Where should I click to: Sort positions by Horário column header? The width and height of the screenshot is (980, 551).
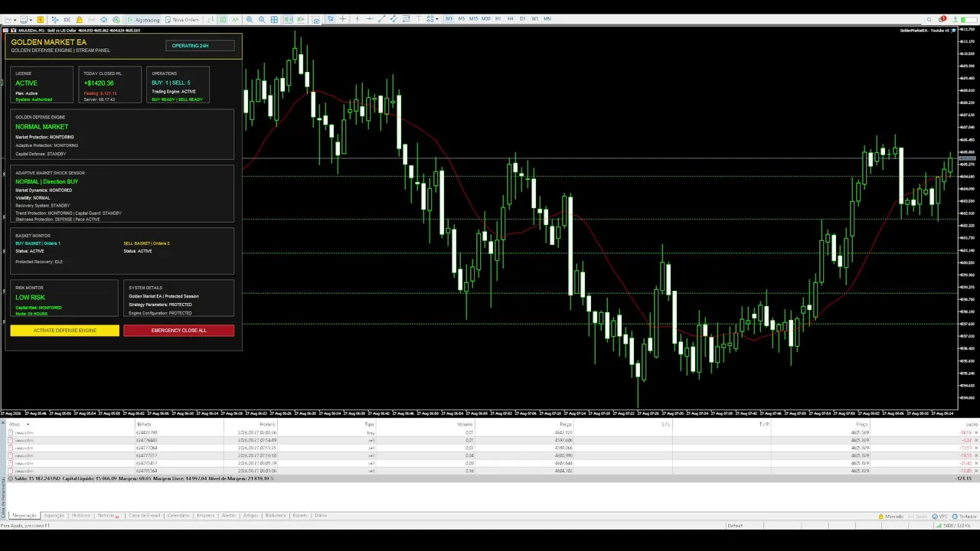tap(267, 424)
